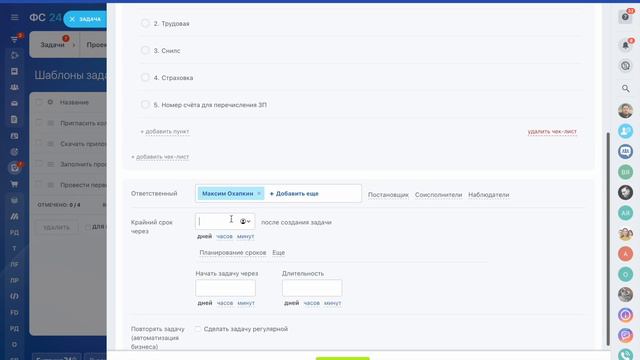
Task: Click the Длительность input field
Action: coord(312,288)
